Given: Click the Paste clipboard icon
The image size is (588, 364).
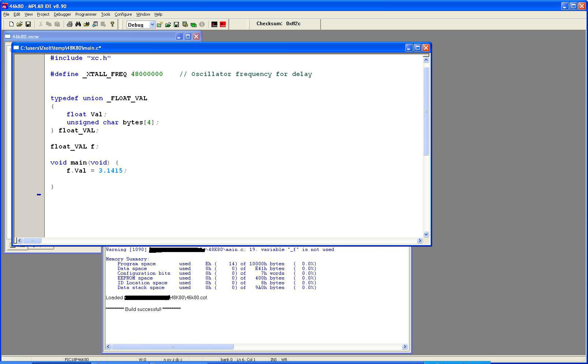Looking at the screenshot, I should tap(57, 24).
